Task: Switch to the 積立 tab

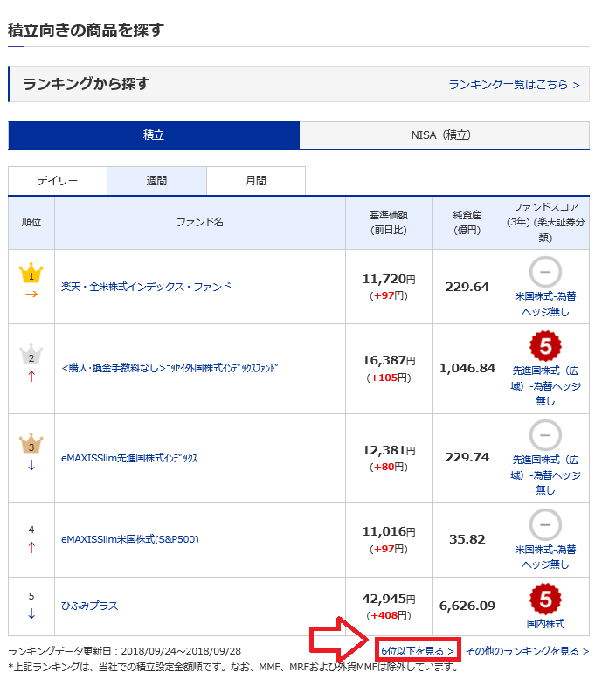Action: click(x=154, y=135)
